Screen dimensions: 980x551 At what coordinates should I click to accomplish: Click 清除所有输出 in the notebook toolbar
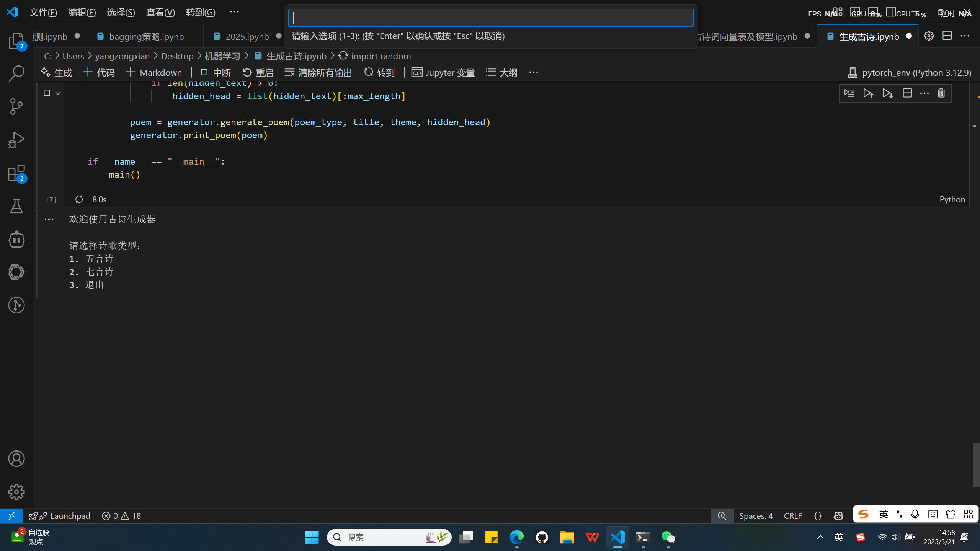(318, 73)
